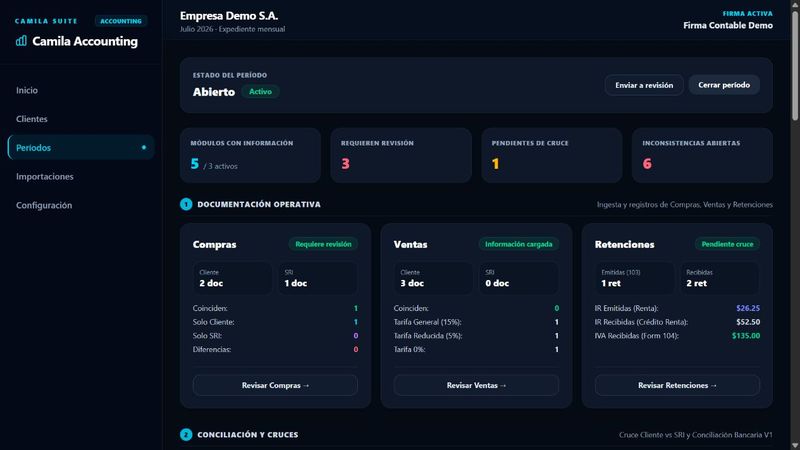Open Revisar Retenciones
Screen dimensions: 800x450
(677, 385)
